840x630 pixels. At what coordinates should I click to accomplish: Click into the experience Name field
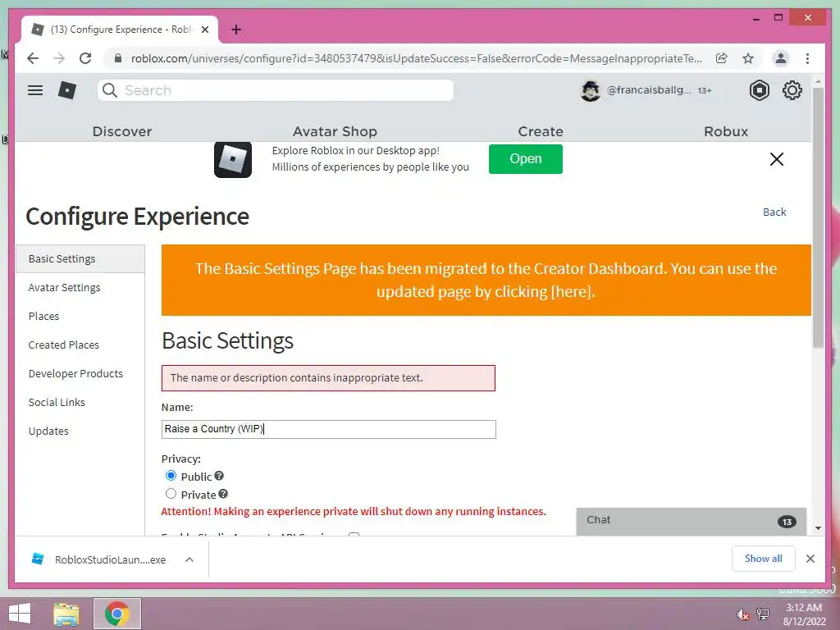pos(328,429)
